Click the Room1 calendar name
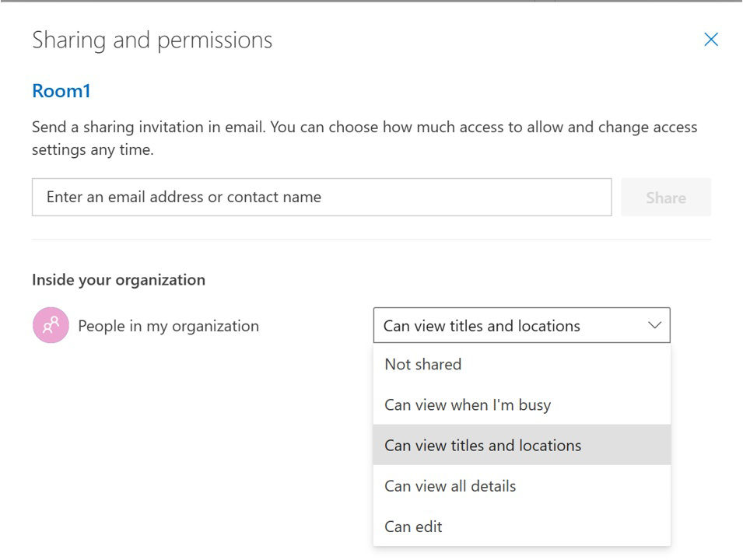Viewport: 743px width, 560px height. (61, 91)
